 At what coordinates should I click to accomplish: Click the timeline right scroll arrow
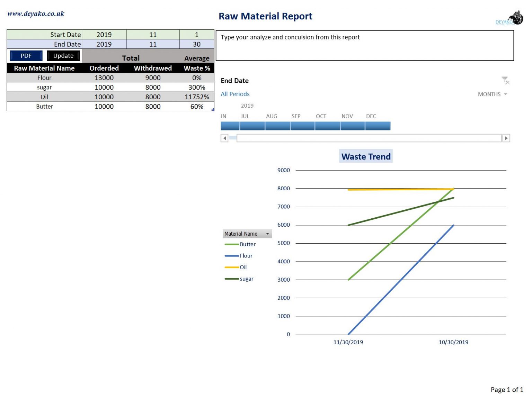point(506,138)
